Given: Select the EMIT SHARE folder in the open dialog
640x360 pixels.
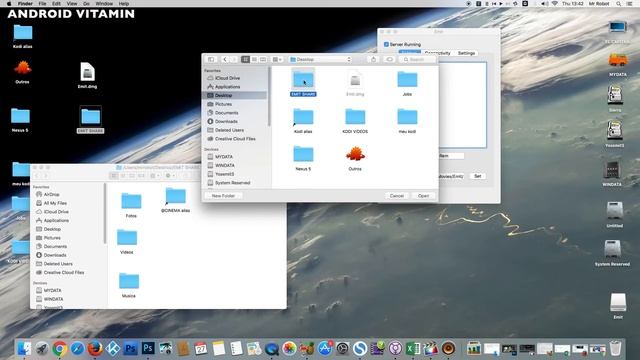Looking at the screenshot, I should tap(303, 82).
